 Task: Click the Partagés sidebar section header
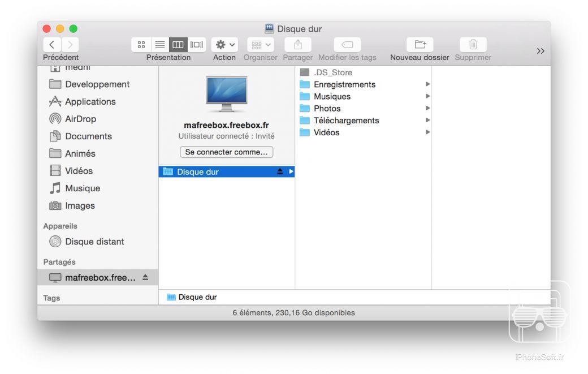(59, 262)
